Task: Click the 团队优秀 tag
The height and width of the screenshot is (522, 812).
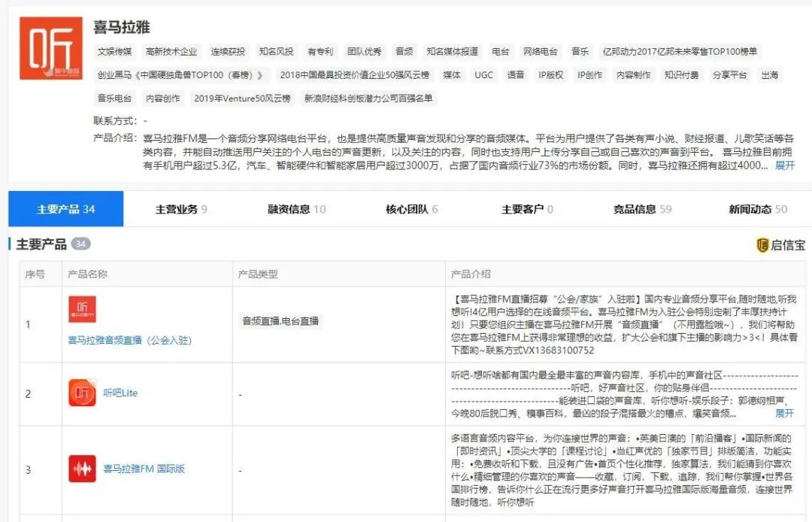Action: click(365, 52)
